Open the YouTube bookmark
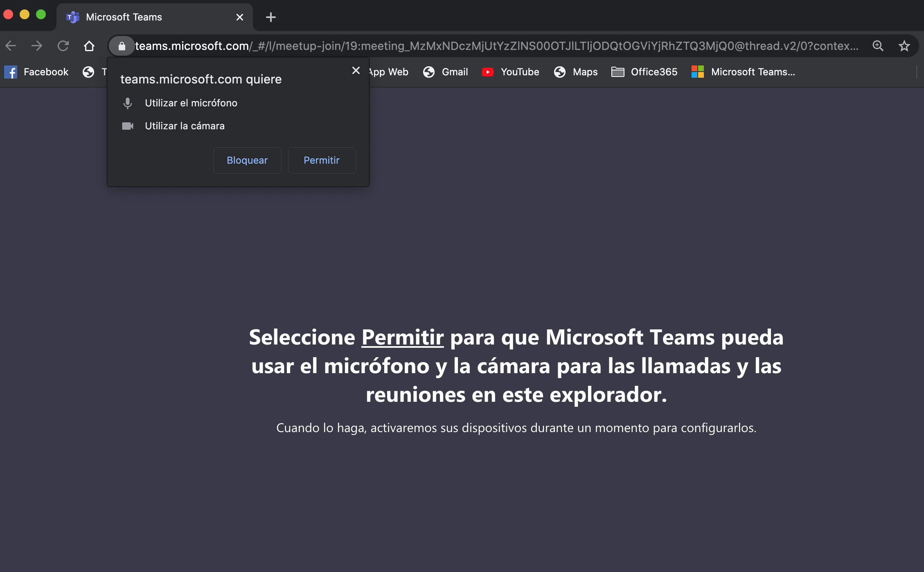924x572 pixels. tap(510, 72)
